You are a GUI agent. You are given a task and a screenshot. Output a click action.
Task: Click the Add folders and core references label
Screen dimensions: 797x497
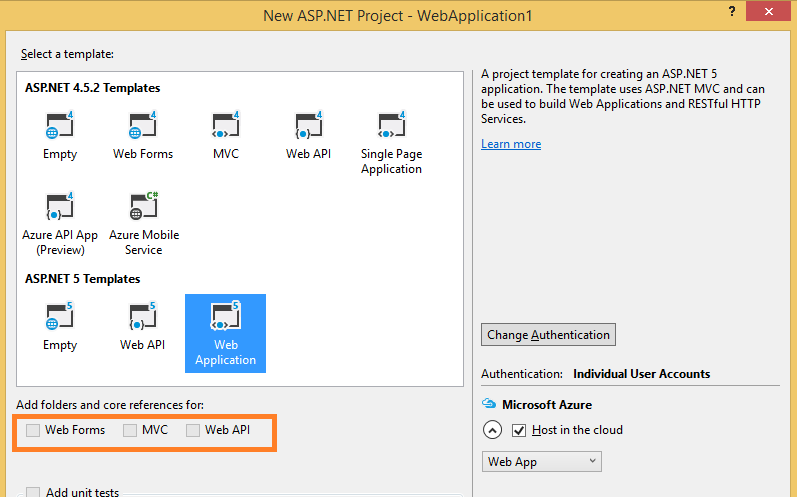pyautogui.click(x=110, y=405)
